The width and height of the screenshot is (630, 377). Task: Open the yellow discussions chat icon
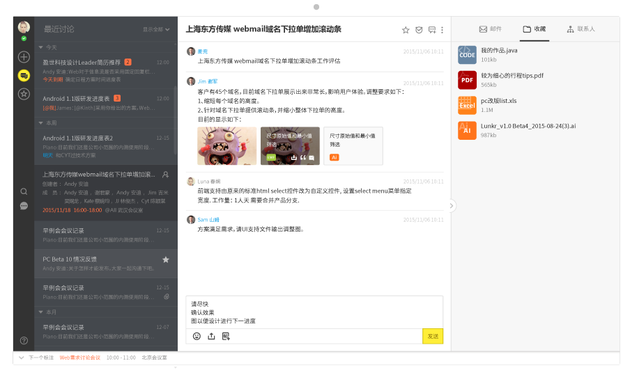click(x=24, y=75)
